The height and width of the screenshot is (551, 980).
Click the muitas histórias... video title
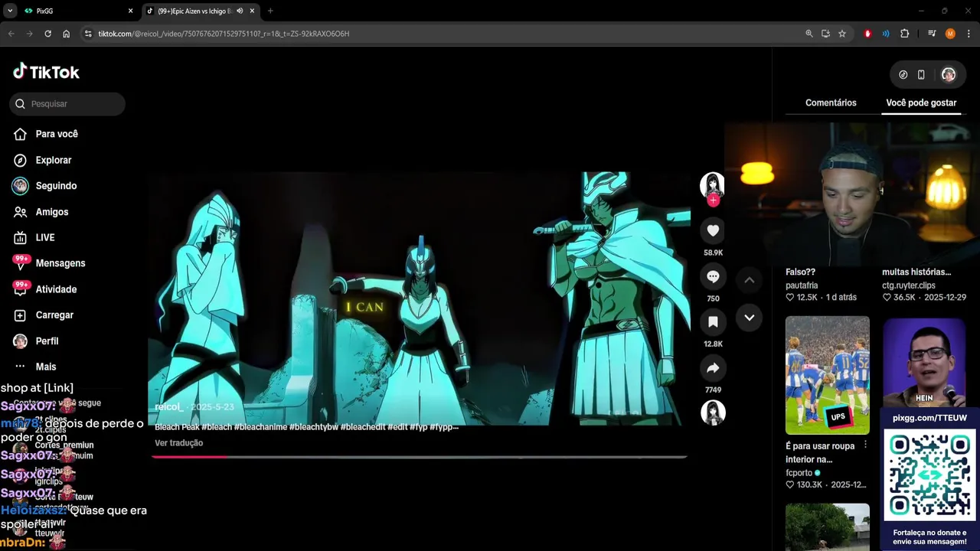pos(916,272)
